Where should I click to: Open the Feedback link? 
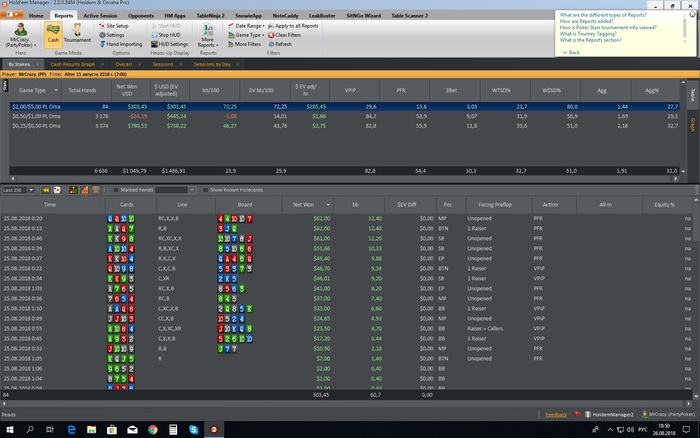pyautogui.click(x=556, y=415)
